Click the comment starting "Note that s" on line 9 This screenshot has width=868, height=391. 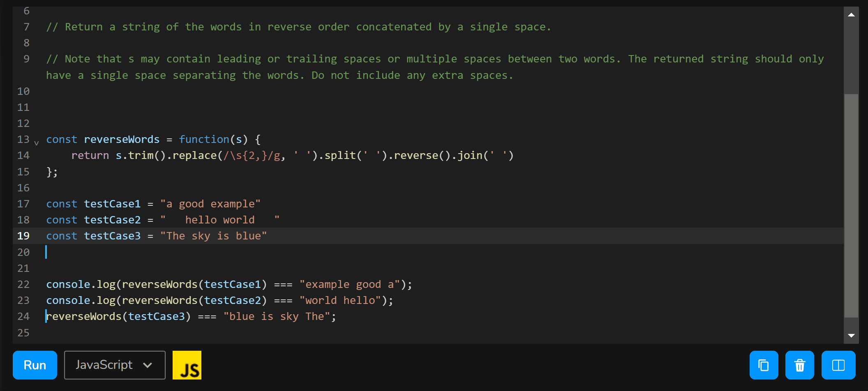click(435, 67)
